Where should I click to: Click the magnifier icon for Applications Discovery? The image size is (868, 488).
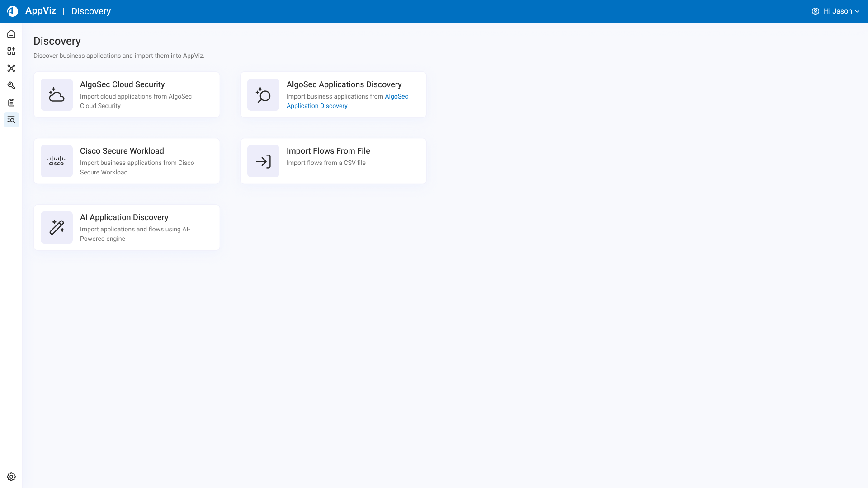tap(263, 95)
